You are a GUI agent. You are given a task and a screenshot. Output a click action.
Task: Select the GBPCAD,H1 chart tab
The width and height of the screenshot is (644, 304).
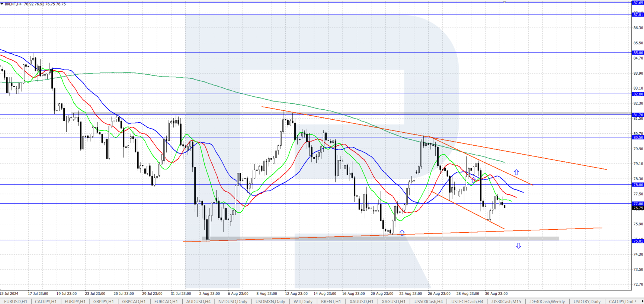click(134, 301)
